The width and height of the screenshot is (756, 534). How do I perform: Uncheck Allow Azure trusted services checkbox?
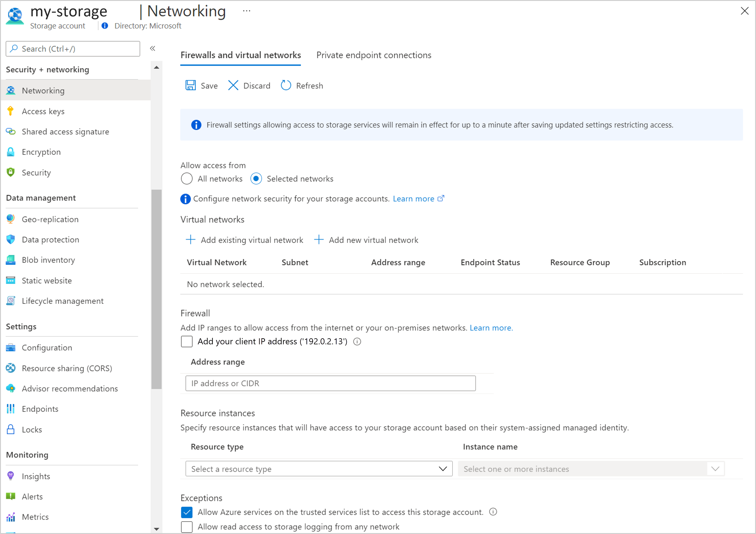pos(187,512)
